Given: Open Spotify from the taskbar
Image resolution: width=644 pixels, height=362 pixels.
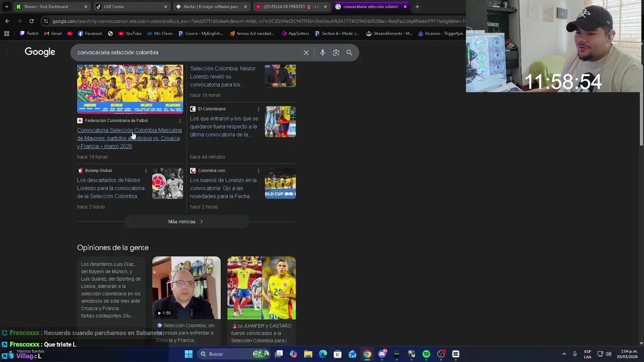Looking at the screenshot, I should (x=426, y=354).
